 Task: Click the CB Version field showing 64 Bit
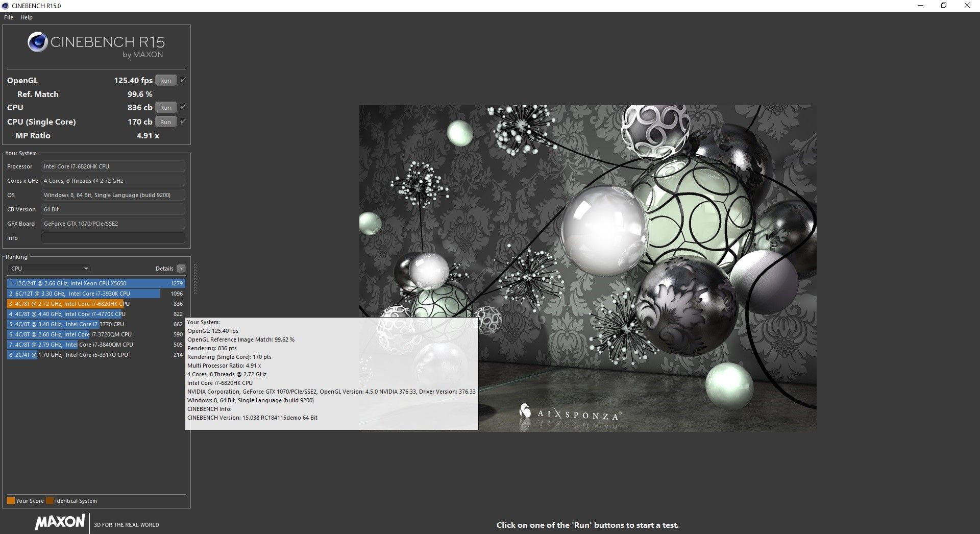click(x=113, y=209)
